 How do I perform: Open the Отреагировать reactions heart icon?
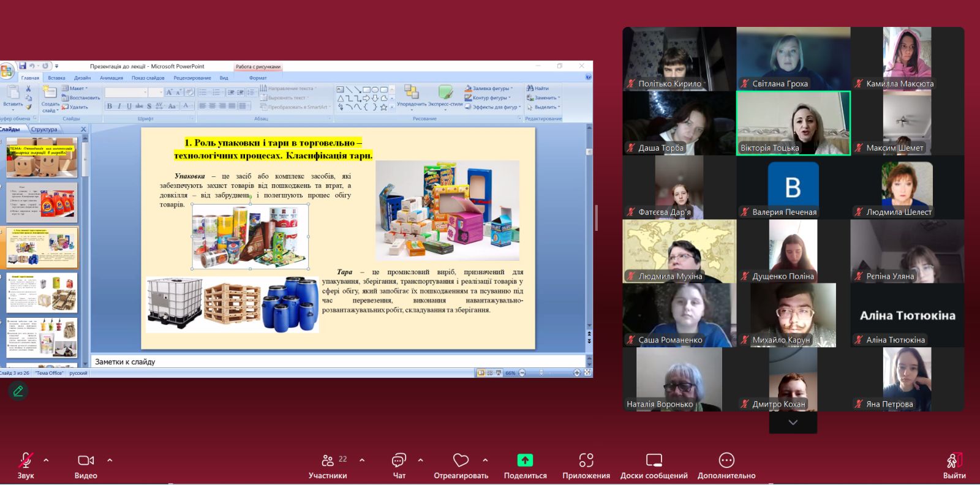click(x=461, y=461)
